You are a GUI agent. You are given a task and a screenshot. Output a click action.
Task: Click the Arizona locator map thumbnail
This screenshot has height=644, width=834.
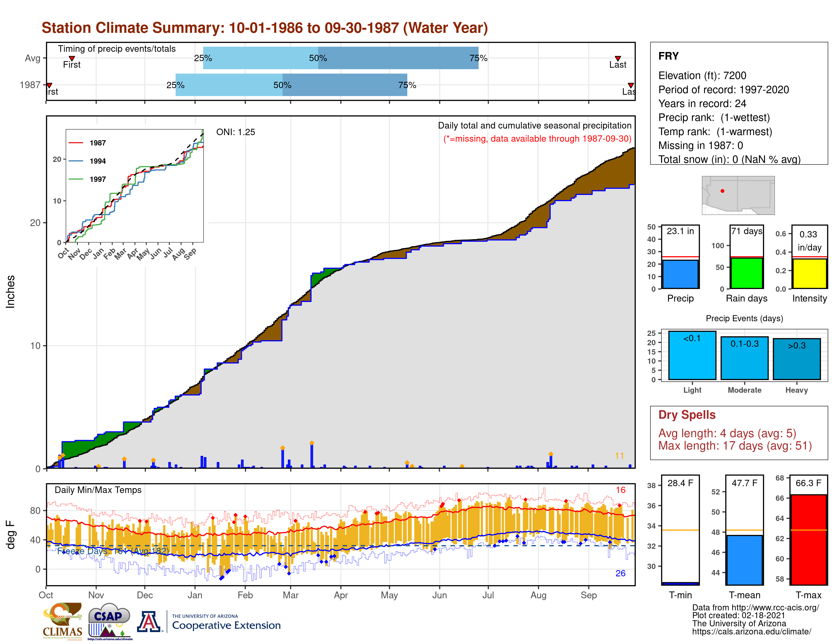pyautogui.click(x=738, y=195)
